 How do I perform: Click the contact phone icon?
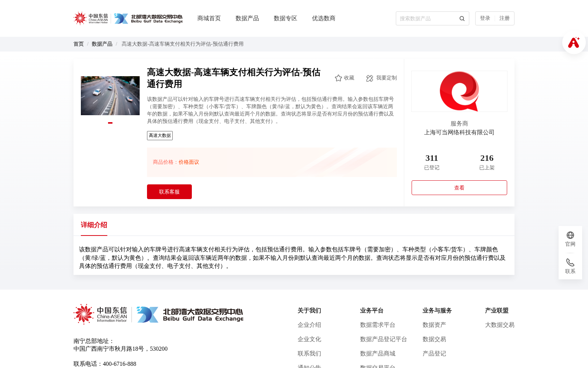tap(570, 262)
